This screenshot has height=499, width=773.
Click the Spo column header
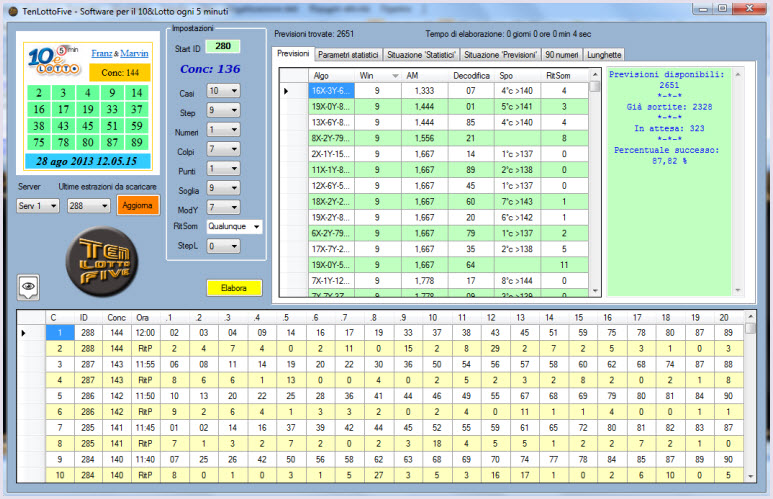517,75
